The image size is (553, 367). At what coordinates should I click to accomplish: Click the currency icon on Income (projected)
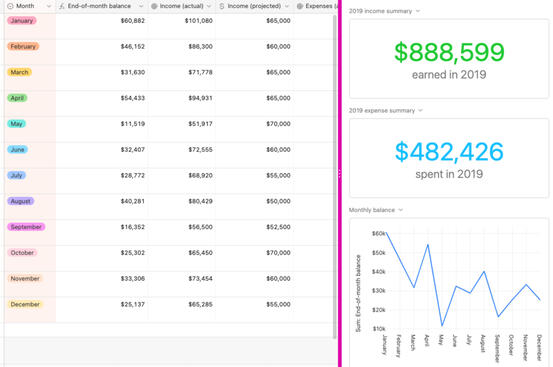pos(222,6)
